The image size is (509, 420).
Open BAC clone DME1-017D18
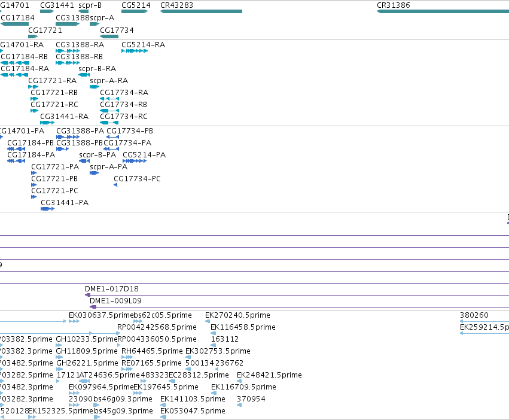[112, 289]
